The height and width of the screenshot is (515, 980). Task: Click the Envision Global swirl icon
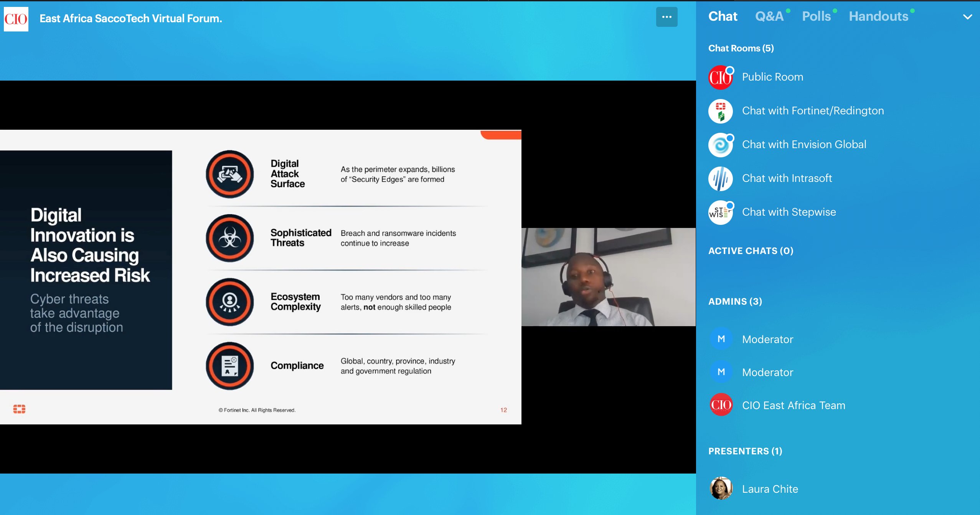pyautogui.click(x=720, y=145)
